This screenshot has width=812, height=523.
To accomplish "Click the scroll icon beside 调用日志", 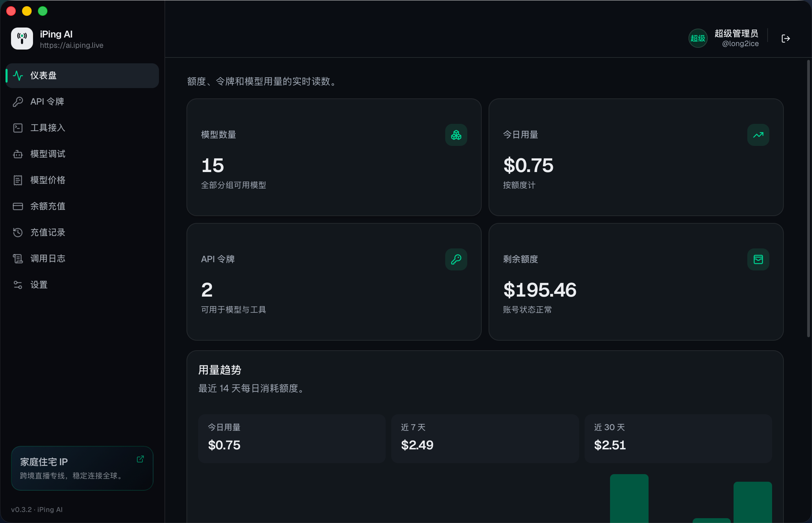I will click(18, 259).
